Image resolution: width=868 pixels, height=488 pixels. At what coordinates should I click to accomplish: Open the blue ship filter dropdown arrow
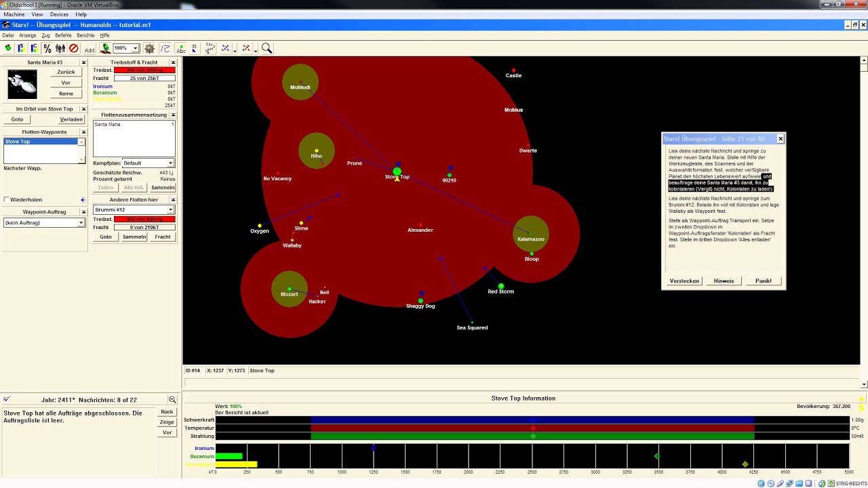coord(235,49)
